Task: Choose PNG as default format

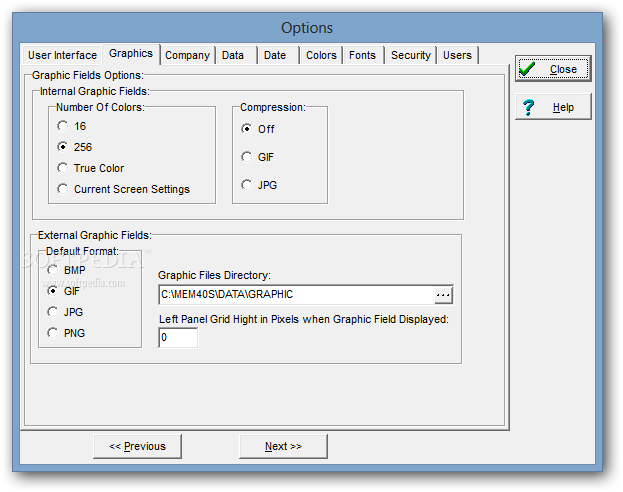Action: 66,333
